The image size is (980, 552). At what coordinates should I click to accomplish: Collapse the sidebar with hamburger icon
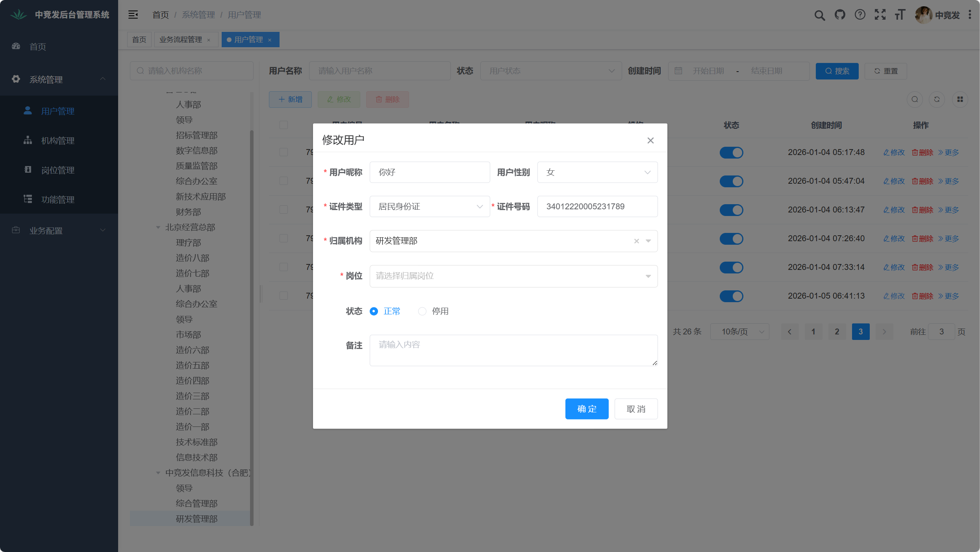[133, 15]
